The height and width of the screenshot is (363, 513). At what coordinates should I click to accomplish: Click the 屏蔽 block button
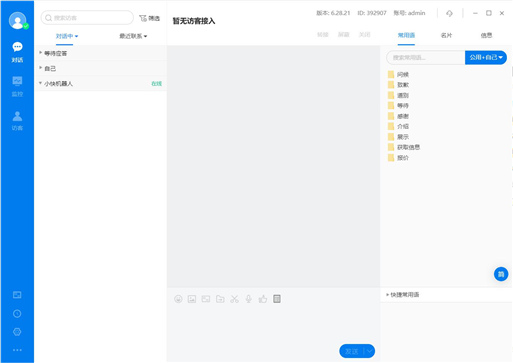pyautogui.click(x=344, y=35)
